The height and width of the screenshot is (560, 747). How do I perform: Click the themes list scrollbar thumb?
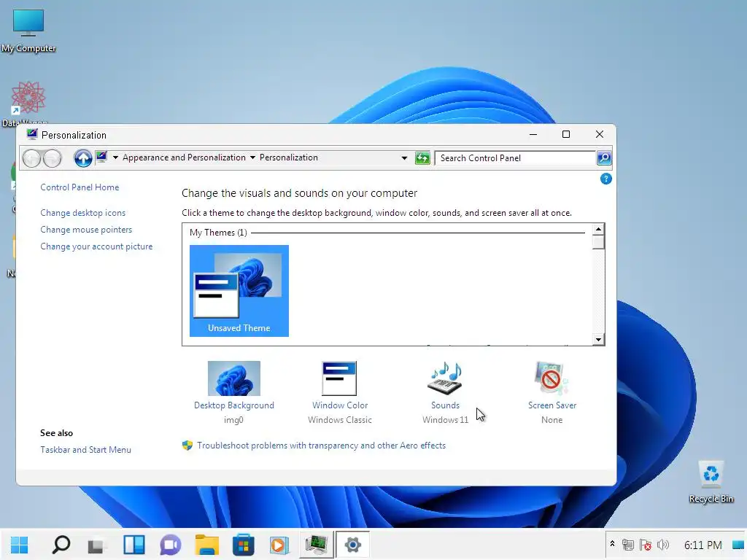598,242
